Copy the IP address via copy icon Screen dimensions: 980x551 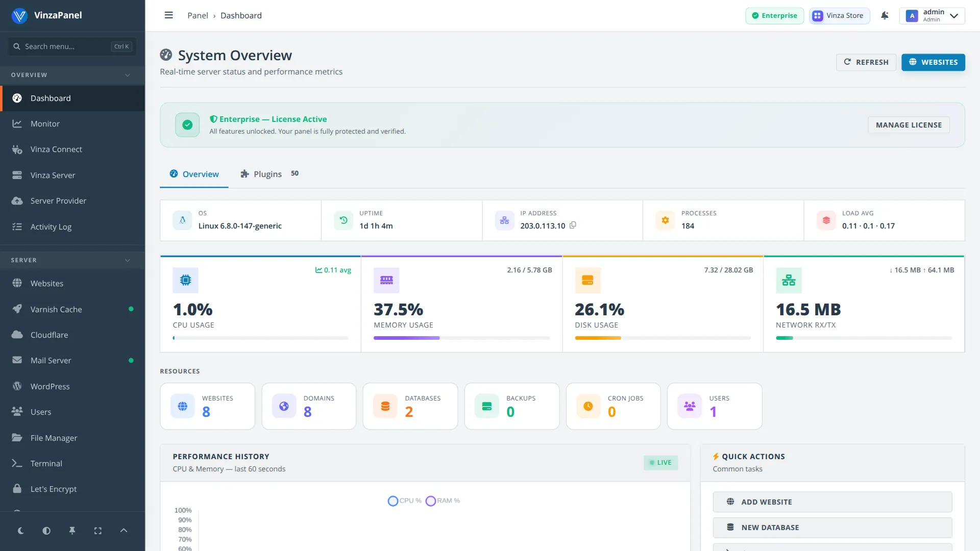coord(573,225)
